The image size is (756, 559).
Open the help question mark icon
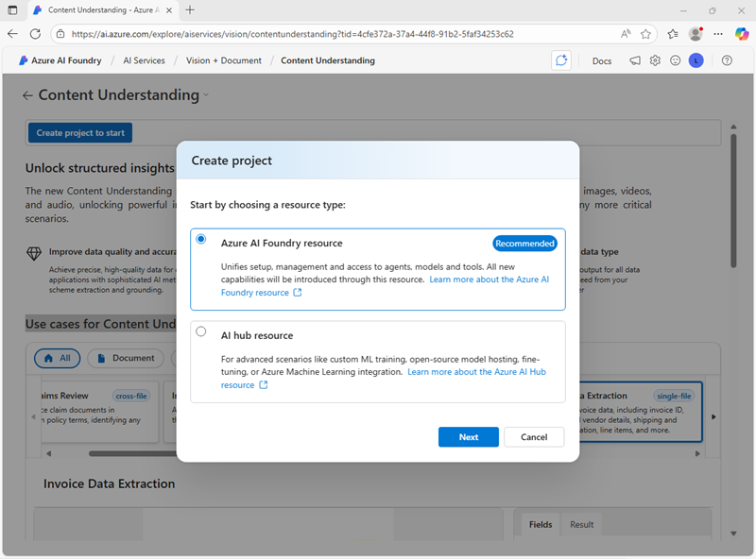coord(727,60)
